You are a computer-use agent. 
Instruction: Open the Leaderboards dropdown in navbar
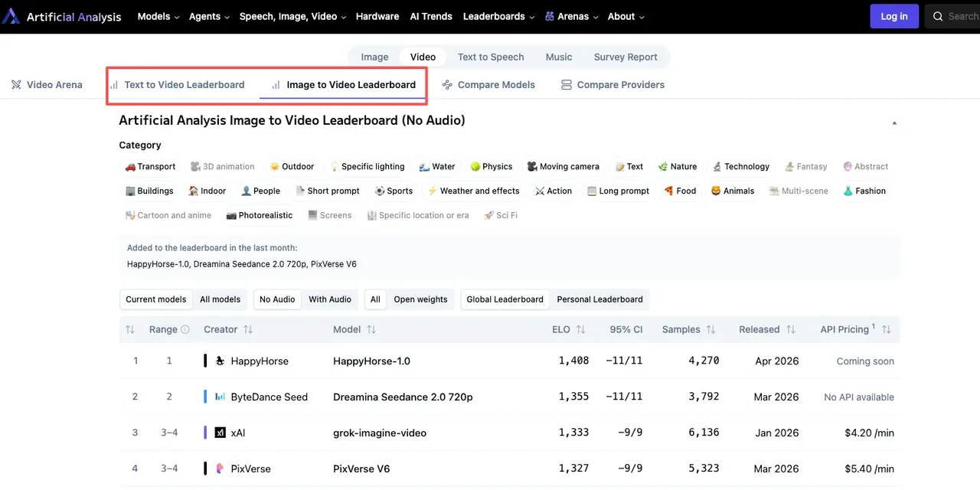click(x=499, y=16)
